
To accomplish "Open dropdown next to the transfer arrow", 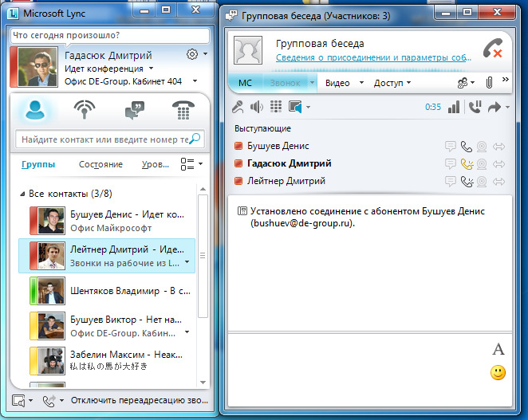I will point(507,108).
